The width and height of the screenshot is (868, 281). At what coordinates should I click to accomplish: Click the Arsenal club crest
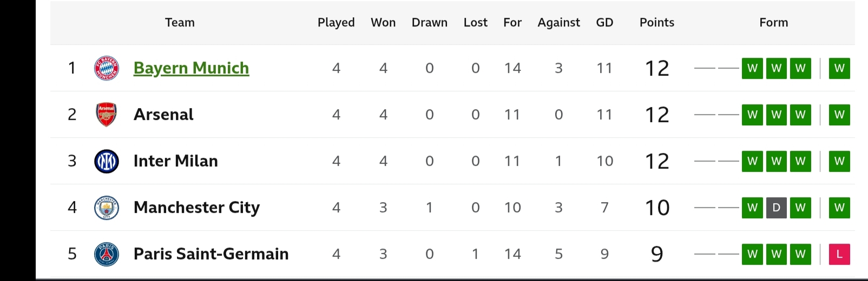107,115
